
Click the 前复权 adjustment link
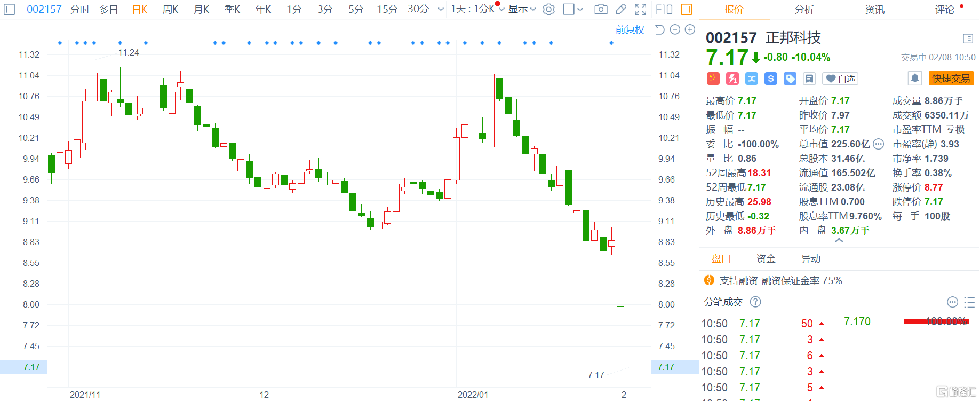pos(630,29)
